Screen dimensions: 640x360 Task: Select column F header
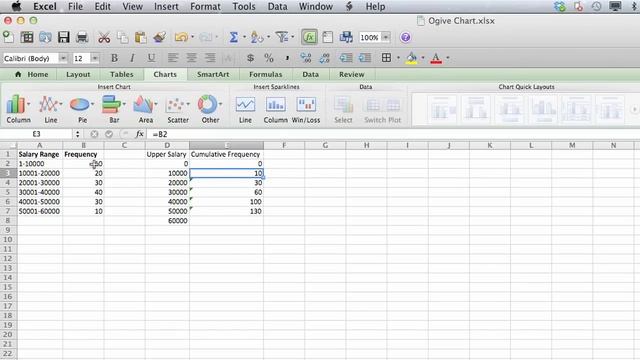tap(284, 145)
